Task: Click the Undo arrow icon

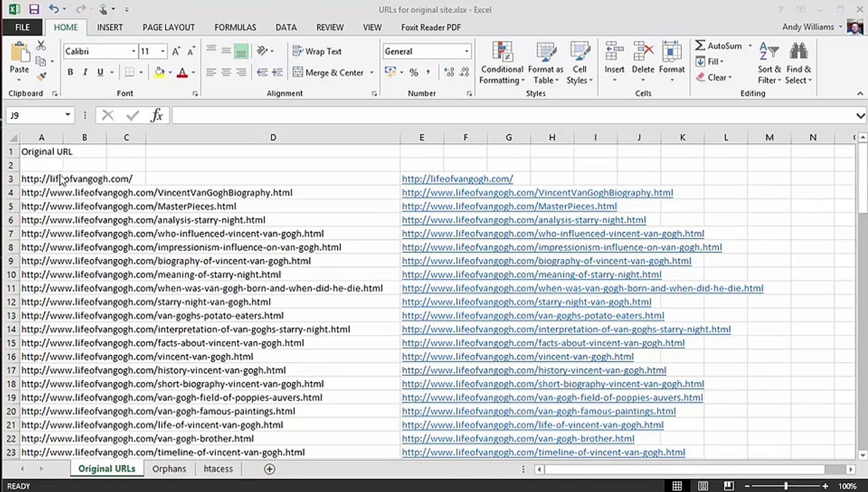Action: tap(53, 10)
